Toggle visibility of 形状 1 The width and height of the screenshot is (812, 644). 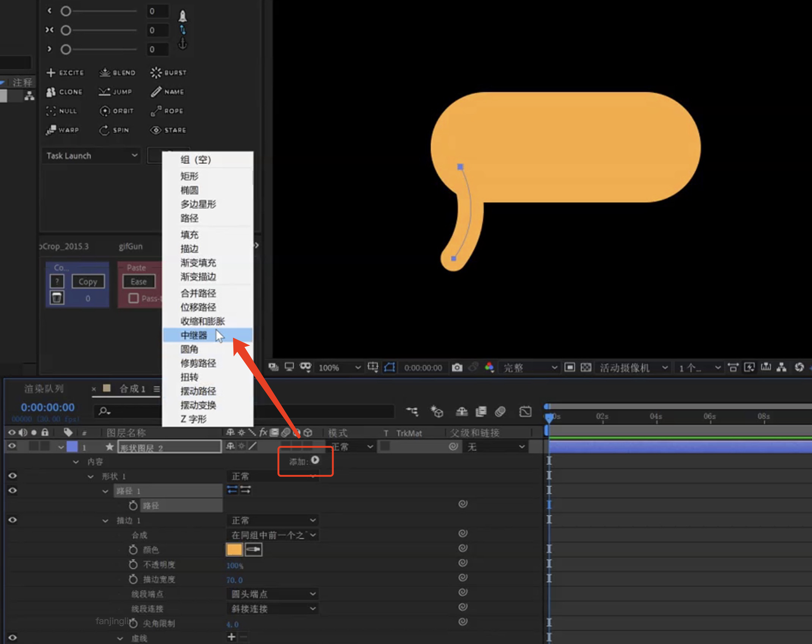click(12, 476)
